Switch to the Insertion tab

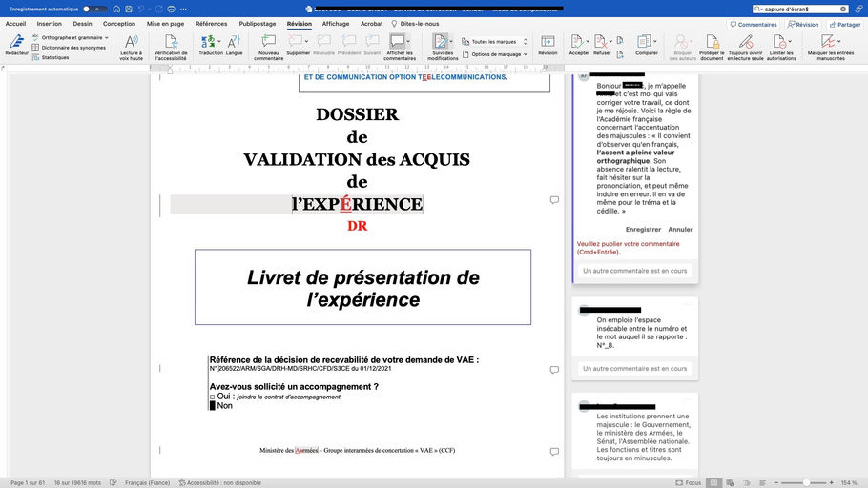(50, 24)
